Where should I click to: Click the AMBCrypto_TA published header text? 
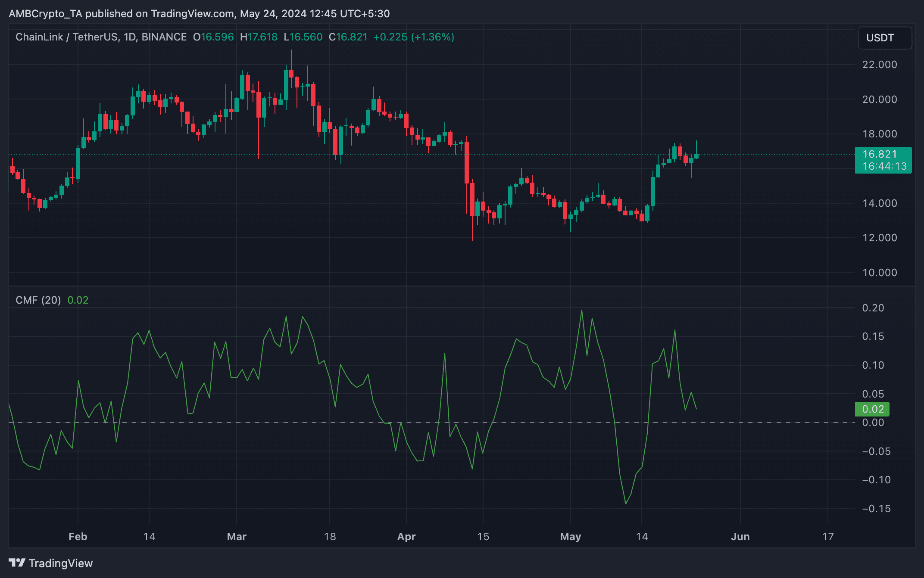point(199,14)
